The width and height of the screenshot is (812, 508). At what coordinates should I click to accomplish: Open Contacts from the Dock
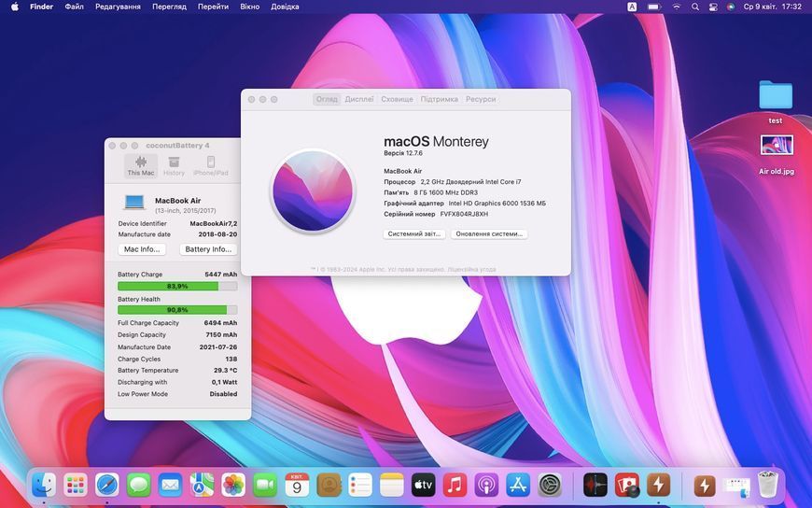point(329,486)
